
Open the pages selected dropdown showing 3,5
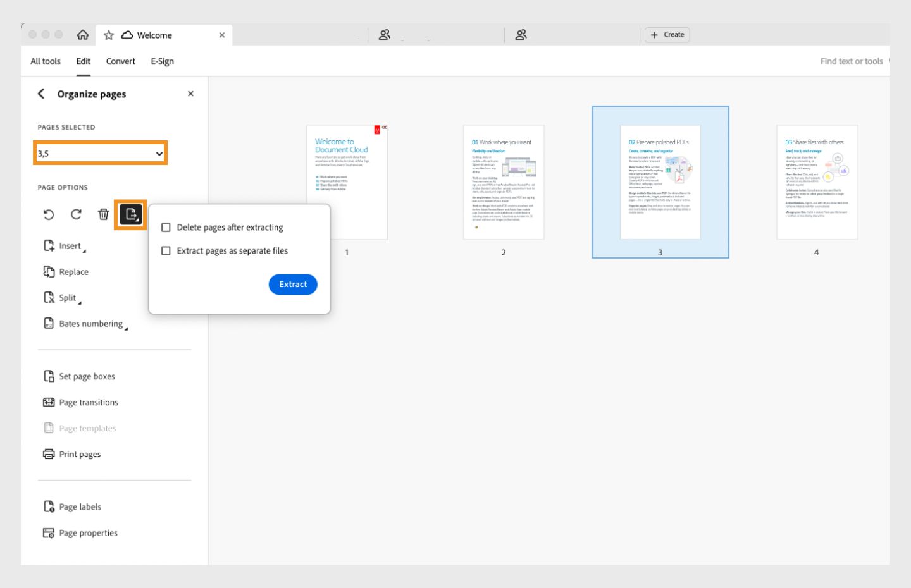[x=100, y=152]
